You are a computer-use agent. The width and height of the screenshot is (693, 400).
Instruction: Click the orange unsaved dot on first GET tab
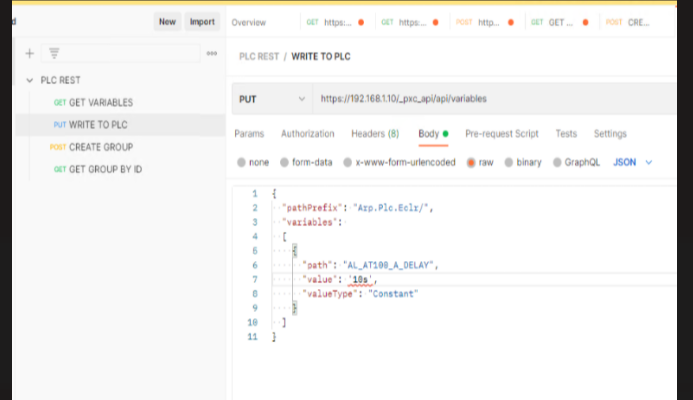[361, 23]
